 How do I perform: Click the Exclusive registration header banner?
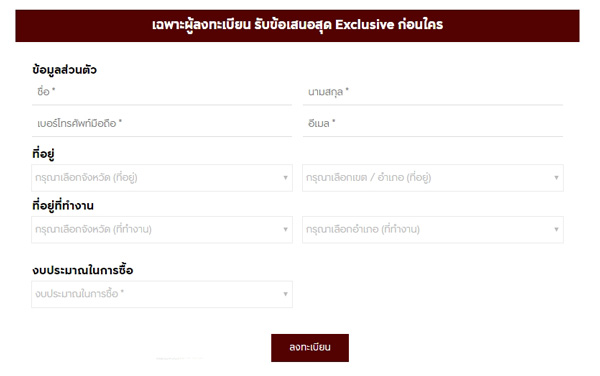(x=297, y=26)
